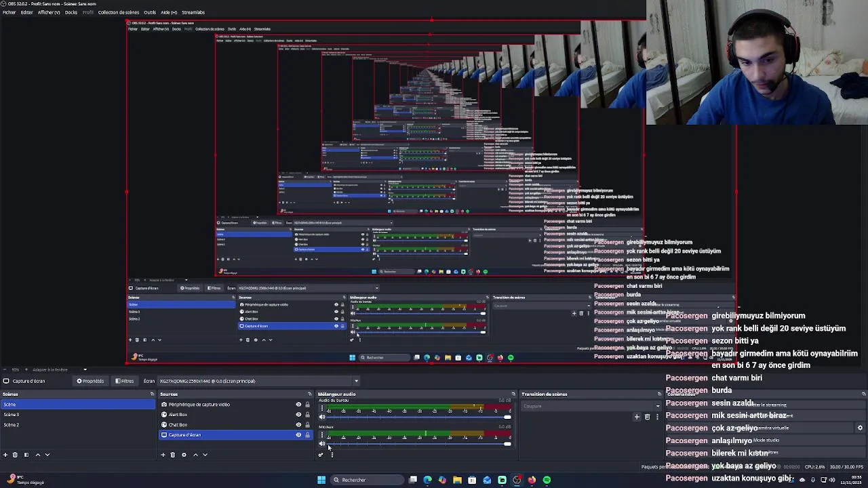
Task: Open audio mixer menu dots
Action: [x=332, y=455]
